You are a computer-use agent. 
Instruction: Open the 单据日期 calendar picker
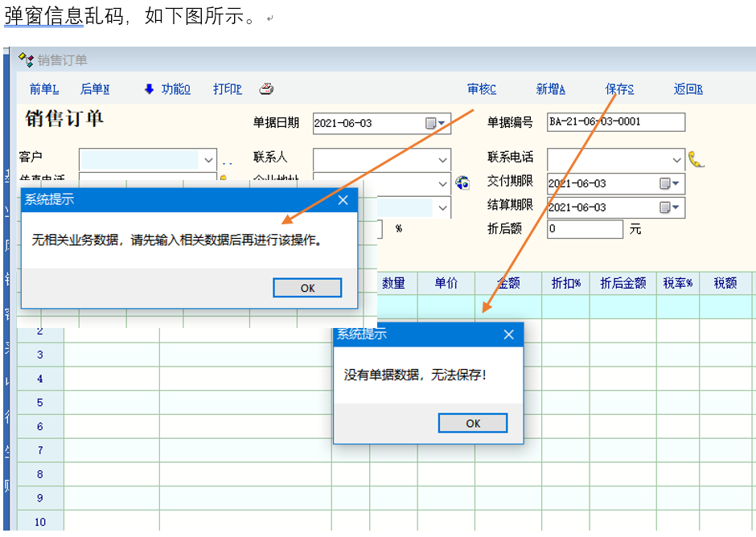click(435, 123)
